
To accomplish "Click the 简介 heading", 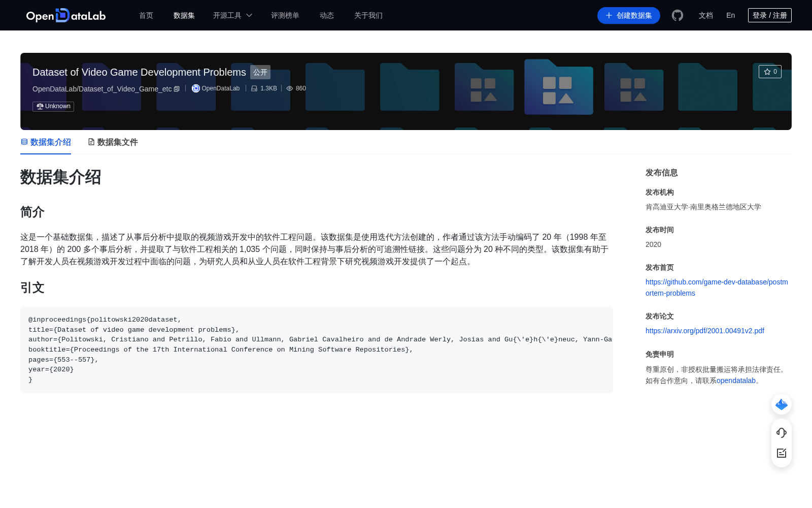I will point(32,212).
